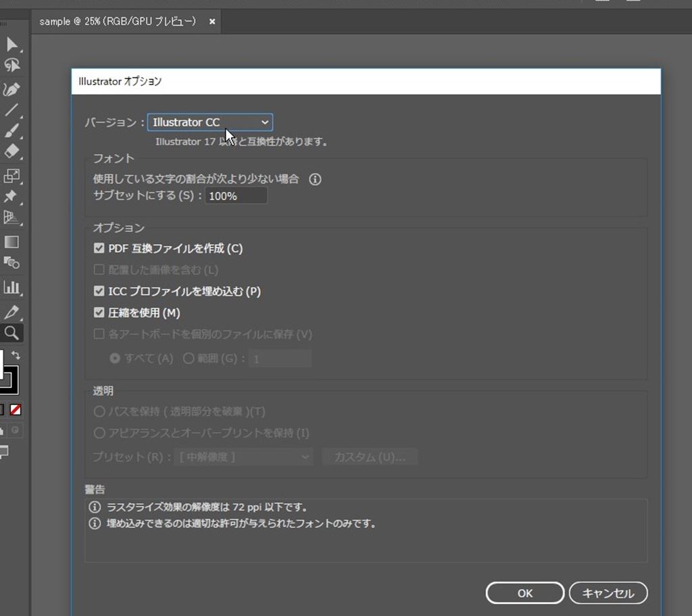The height and width of the screenshot is (616, 692).
Task: Toggle ICC プロファイルを埋め込む checkbox
Action: point(99,291)
